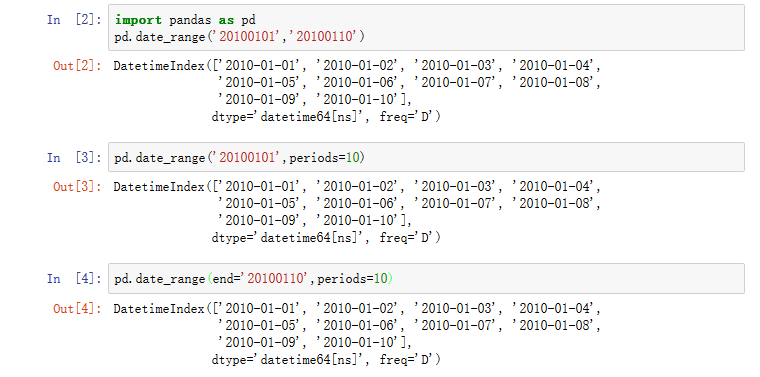Viewport: 760px width, 377px height.
Task: Click the code cell In [4] input area
Action: coord(426,279)
